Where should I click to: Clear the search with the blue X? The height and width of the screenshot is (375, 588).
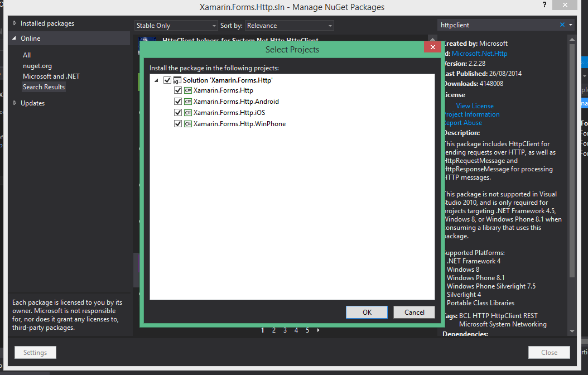pos(562,25)
